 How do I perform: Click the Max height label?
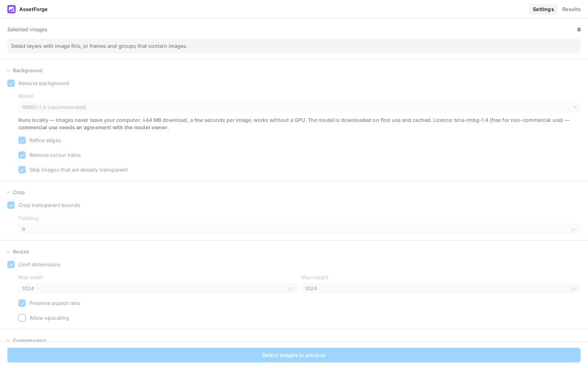[x=315, y=277]
